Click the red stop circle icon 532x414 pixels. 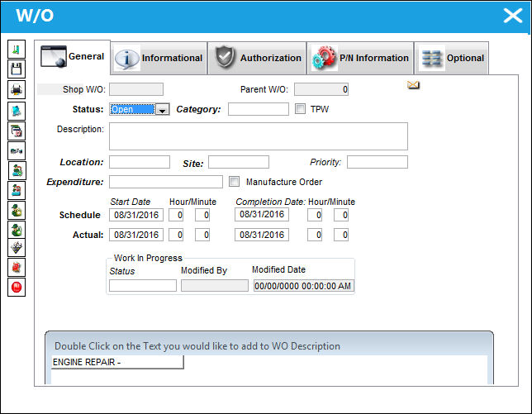[17, 287]
